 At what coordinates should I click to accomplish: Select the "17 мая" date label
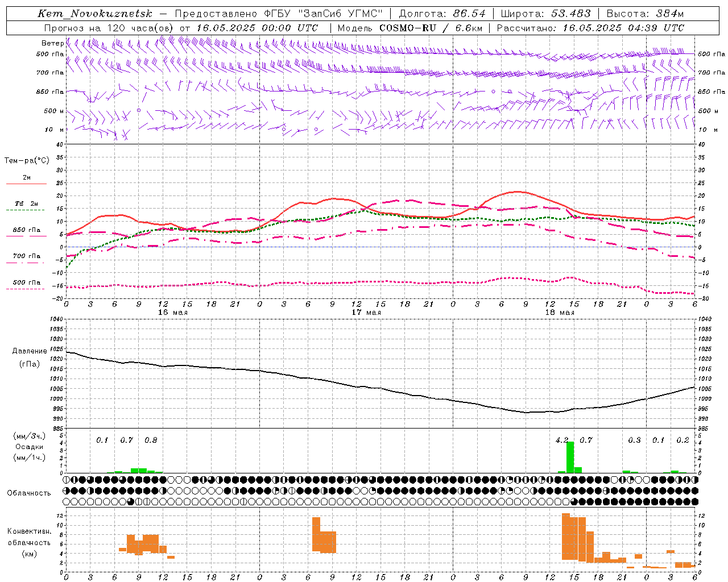[x=366, y=313]
